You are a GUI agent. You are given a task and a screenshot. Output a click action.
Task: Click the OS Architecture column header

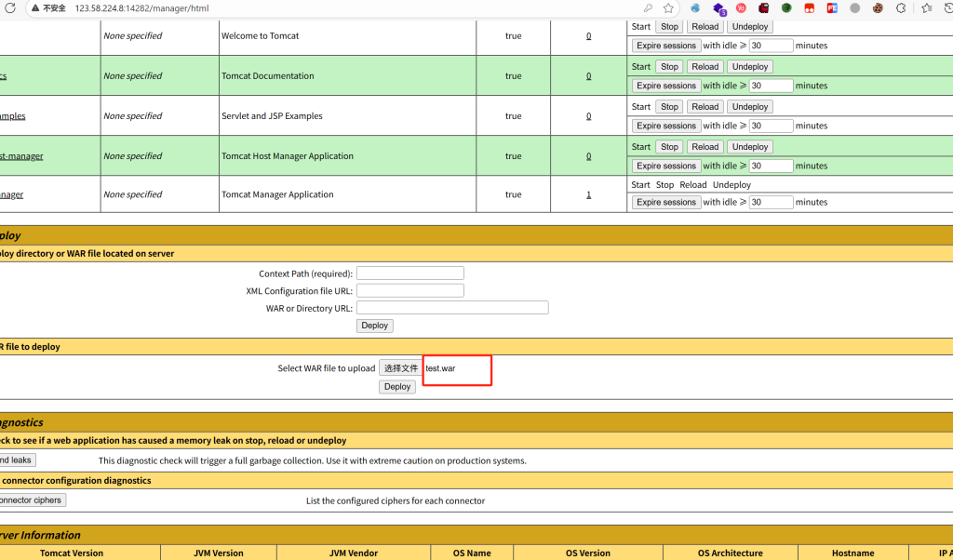click(x=730, y=553)
